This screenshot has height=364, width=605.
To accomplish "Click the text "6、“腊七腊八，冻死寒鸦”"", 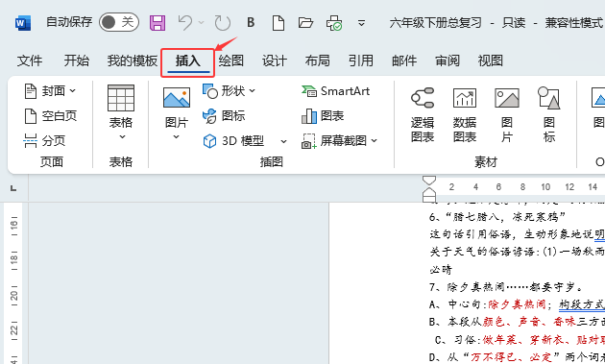I will [x=497, y=217].
